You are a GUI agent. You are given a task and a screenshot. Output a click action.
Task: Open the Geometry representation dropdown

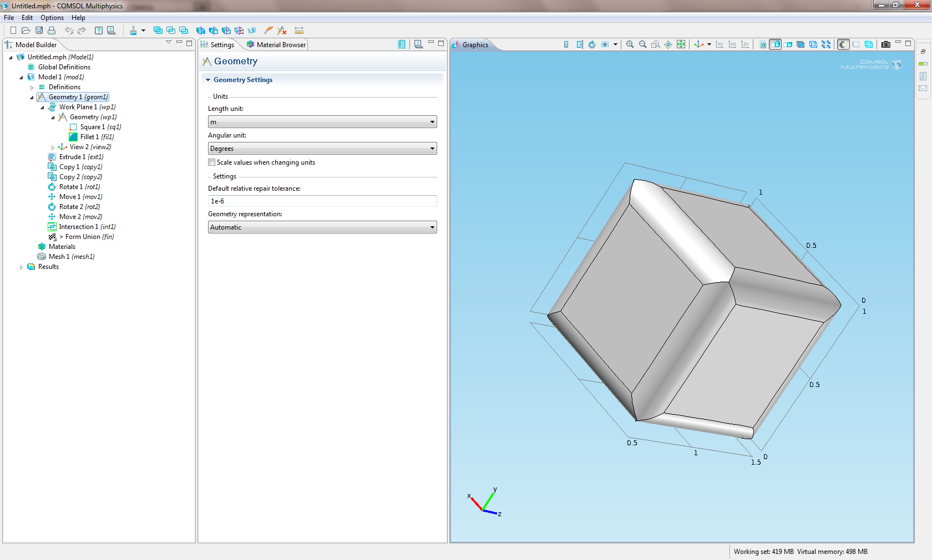pos(322,227)
